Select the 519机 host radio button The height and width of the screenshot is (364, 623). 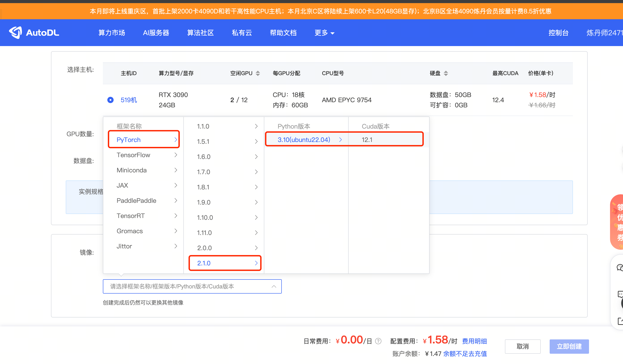110,100
